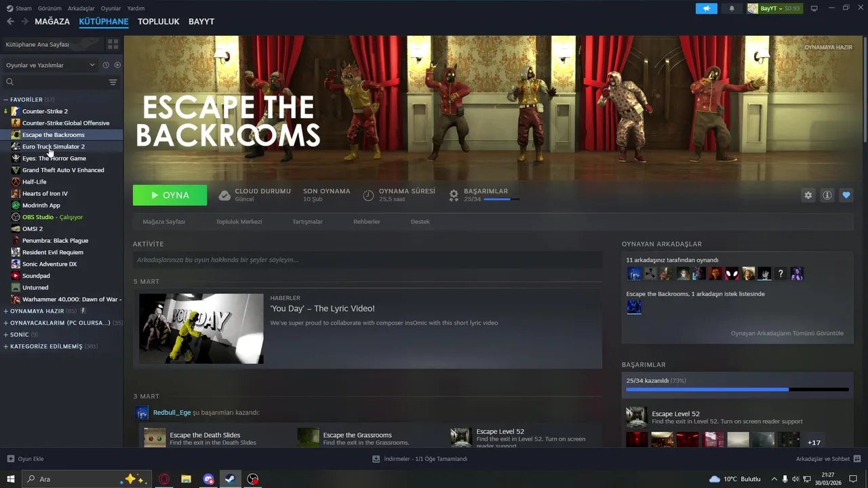Open the library filter options icon

[113, 82]
